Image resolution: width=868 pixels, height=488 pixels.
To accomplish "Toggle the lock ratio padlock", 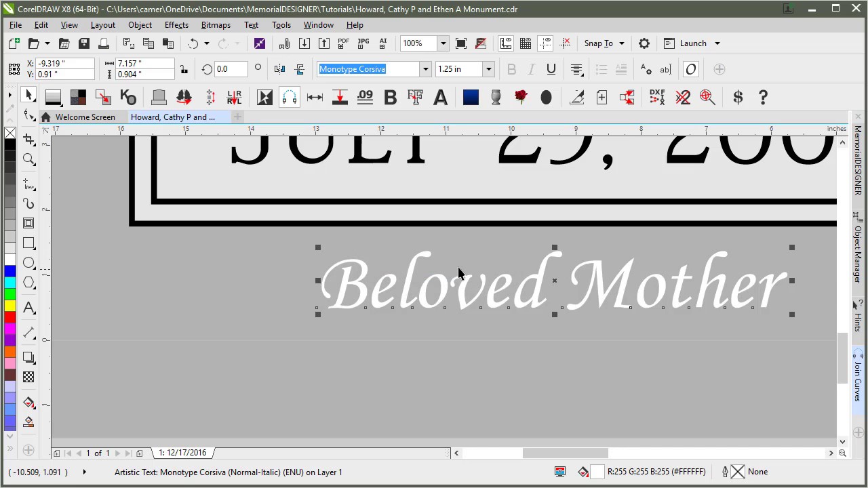I will click(x=184, y=69).
